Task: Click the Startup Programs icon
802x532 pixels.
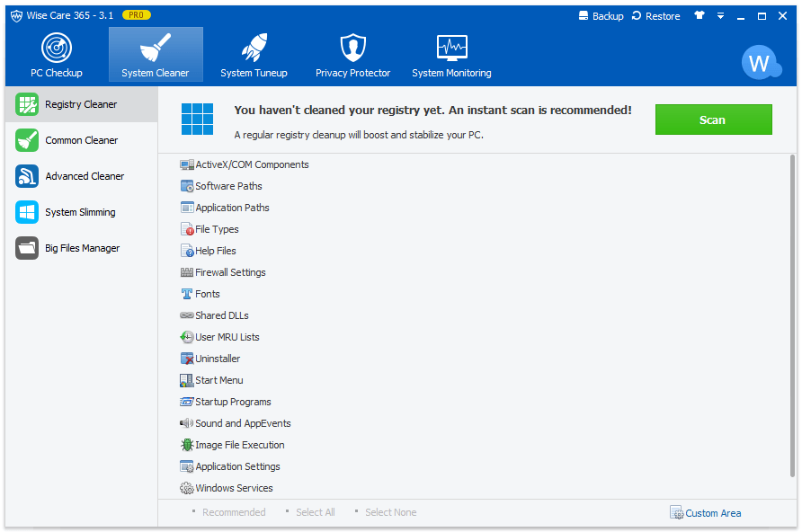Action: click(187, 402)
